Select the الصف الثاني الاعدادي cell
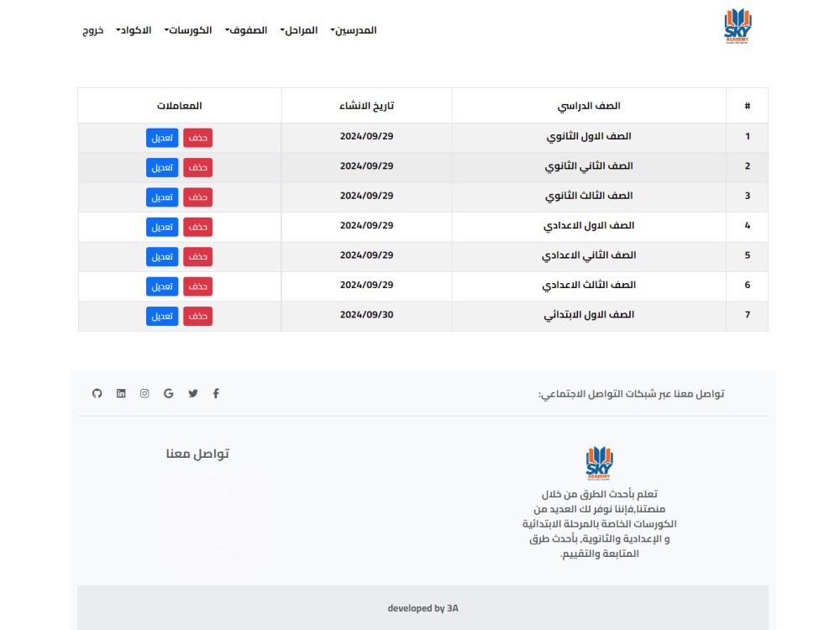Image resolution: width=840 pixels, height=630 pixels. 589,255
